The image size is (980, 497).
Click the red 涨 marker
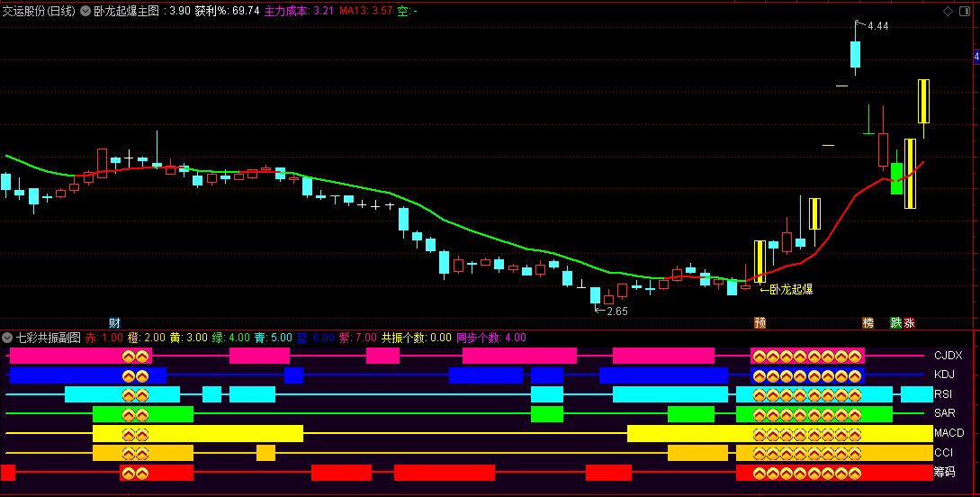910,322
